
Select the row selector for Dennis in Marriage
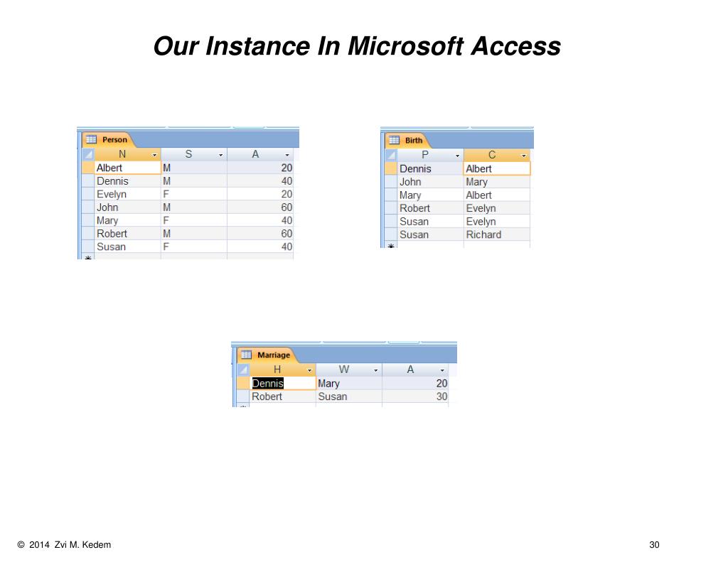(x=243, y=383)
